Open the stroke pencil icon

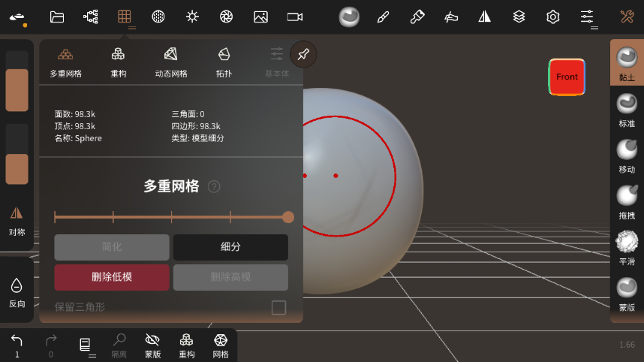pyautogui.click(x=383, y=17)
